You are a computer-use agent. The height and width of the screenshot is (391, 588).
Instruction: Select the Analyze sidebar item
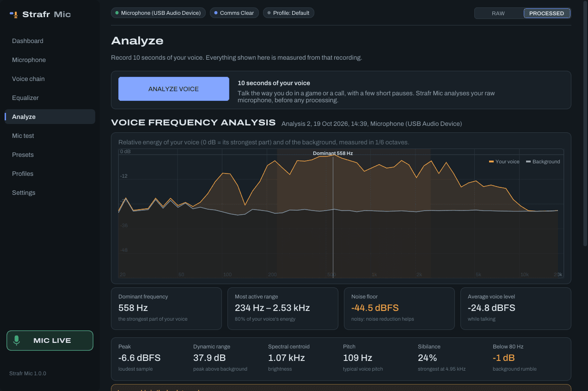[x=50, y=117]
